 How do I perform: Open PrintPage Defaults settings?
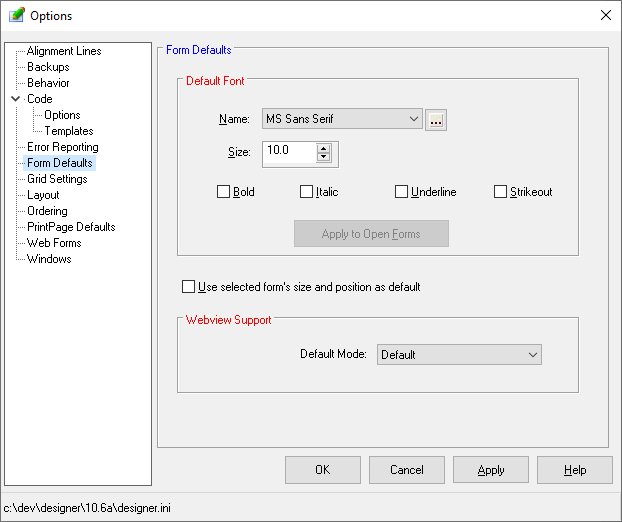[71, 227]
